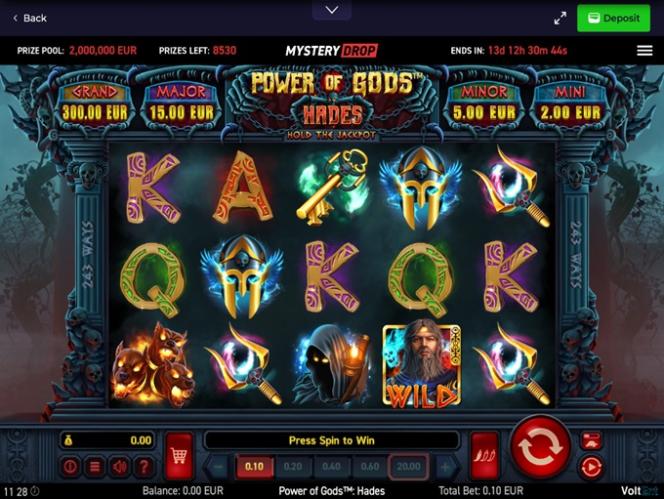Image resolution: width=664 pixels, height=499 pixels.
Task: Start autoplay with the circular play icon
Action: pyautogui.click(x=591, y=468)
